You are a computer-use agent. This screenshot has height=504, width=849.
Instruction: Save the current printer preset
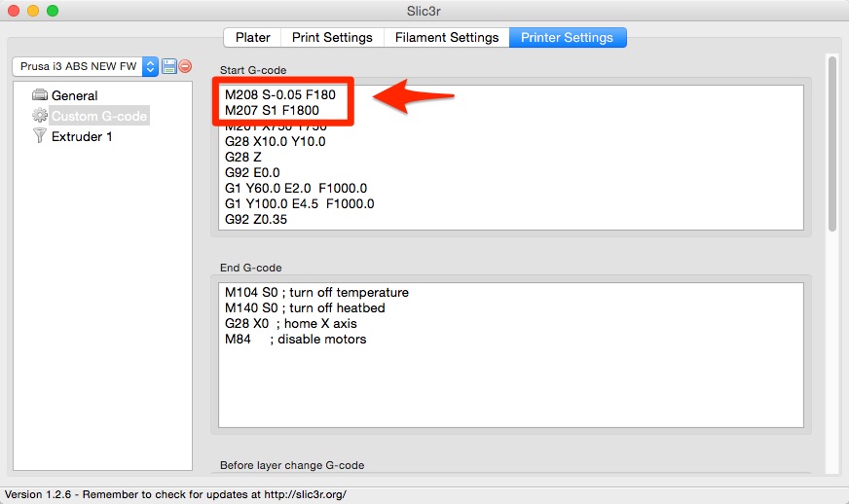point(169,66)
